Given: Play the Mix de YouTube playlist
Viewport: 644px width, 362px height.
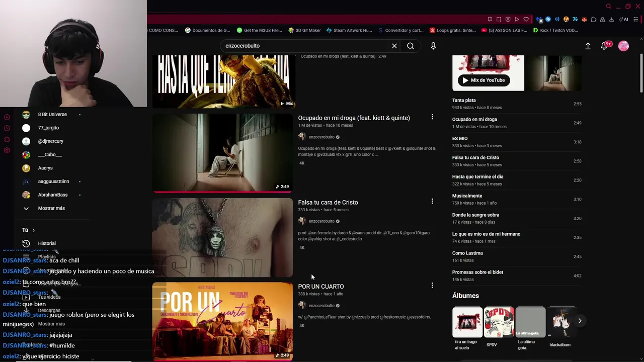Looking at the screenshot, I should click(x=484, y=80).
